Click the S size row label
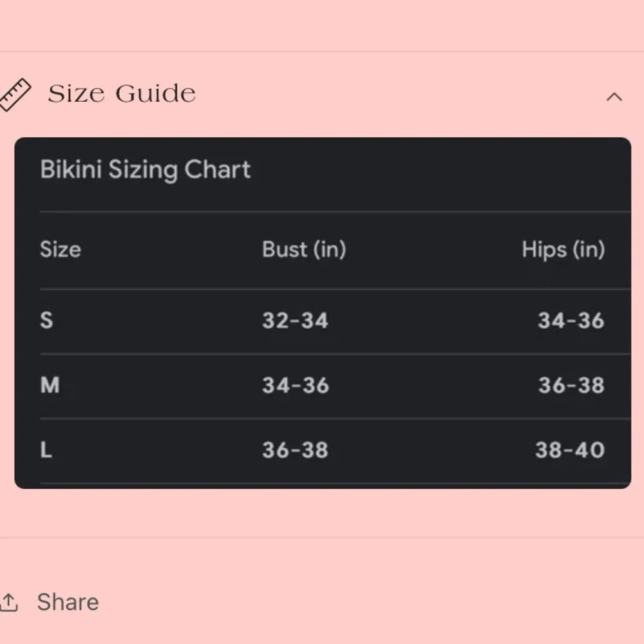Screen dimensions: 644x644 (46, 320)
